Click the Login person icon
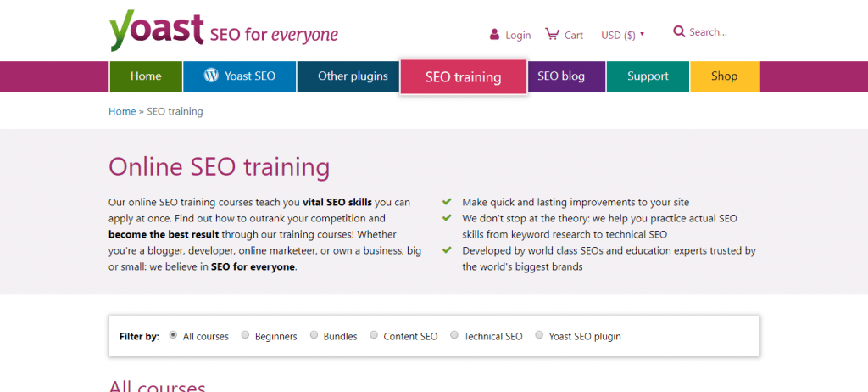This screenshot has height=392, width=868. tap(494, 35)
